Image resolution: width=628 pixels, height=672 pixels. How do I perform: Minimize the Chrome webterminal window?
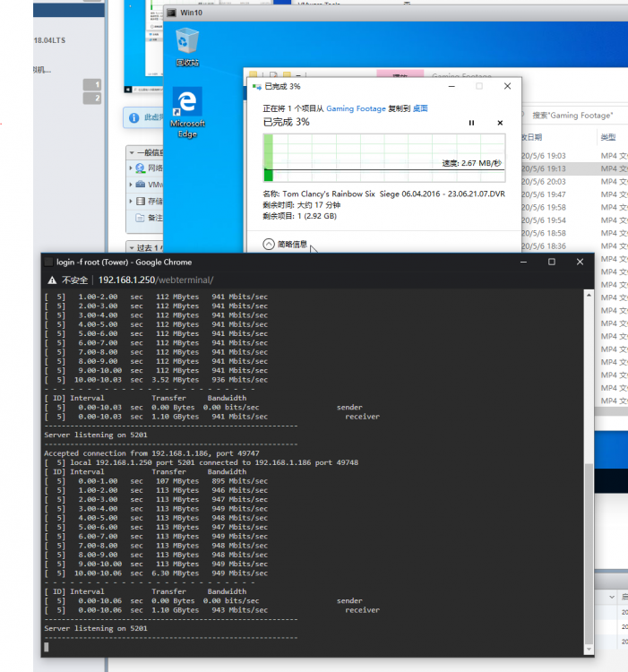tap(523, 262)
